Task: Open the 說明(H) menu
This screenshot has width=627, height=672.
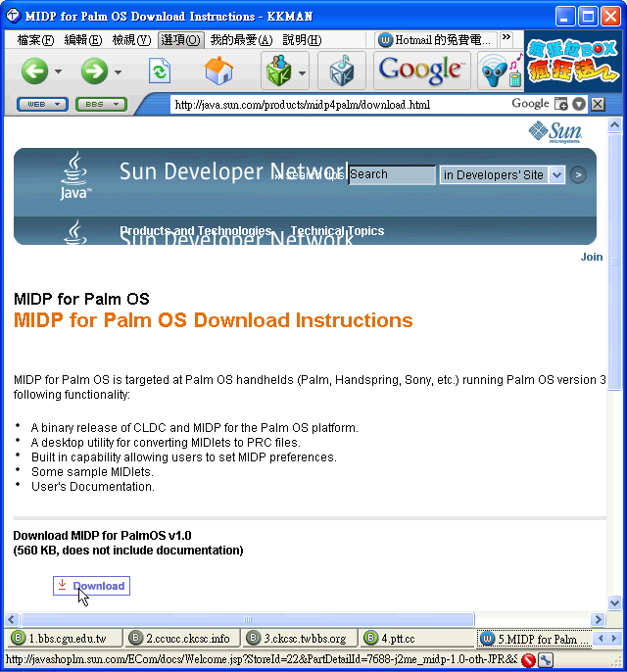Action: coord(302,40)
